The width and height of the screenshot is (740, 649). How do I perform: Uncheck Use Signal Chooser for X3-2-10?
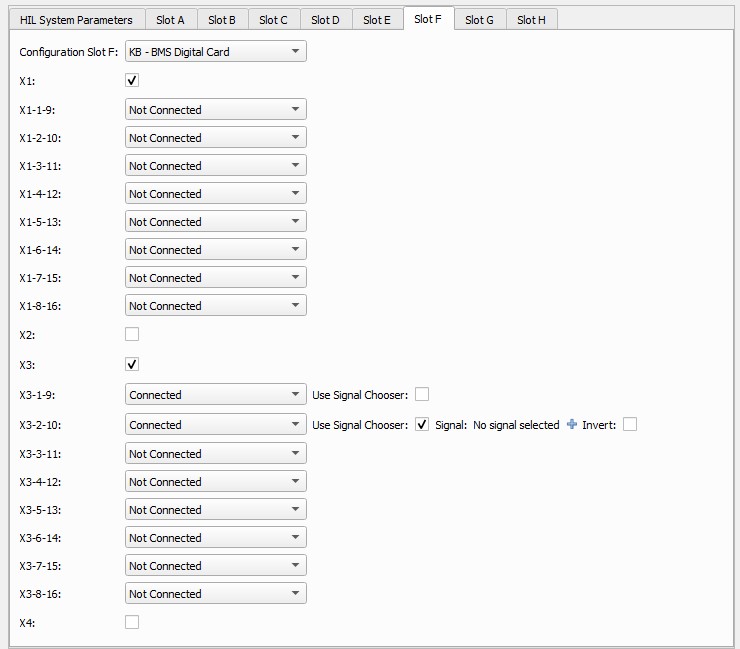coord(422,424)
